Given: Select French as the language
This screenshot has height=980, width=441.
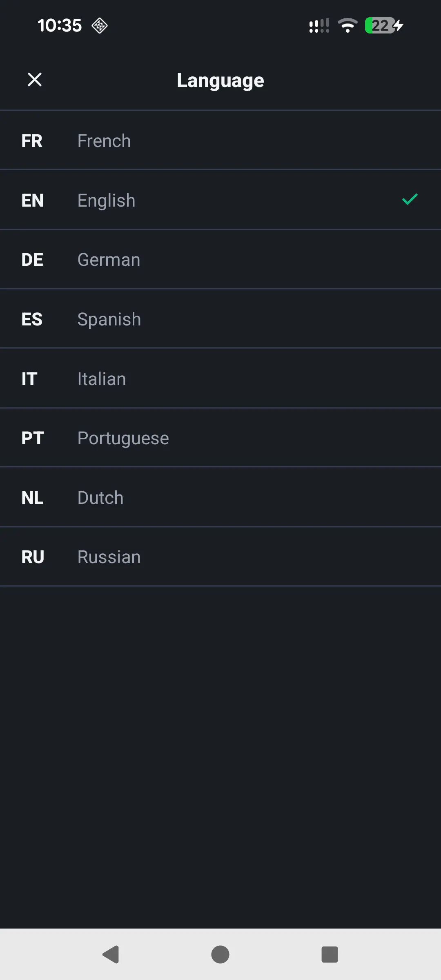Looking at the screenshot, I should click(x=220, y=140).
